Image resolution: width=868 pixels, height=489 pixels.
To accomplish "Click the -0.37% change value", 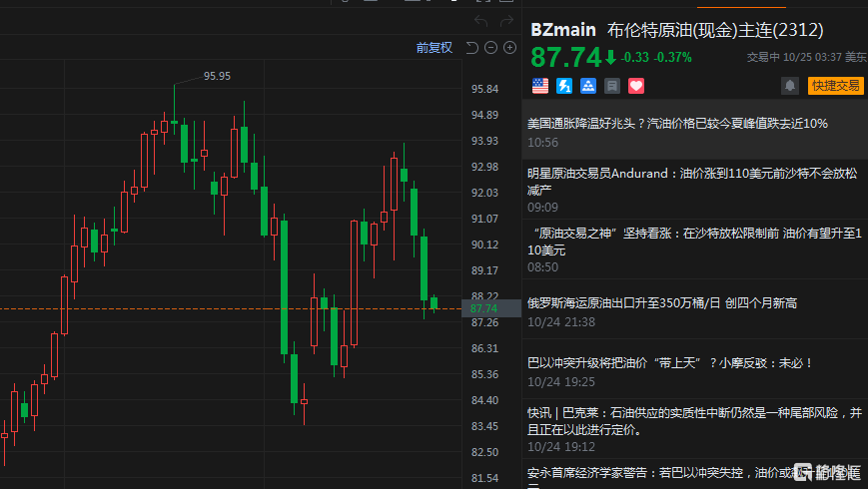I will (672, 57).
